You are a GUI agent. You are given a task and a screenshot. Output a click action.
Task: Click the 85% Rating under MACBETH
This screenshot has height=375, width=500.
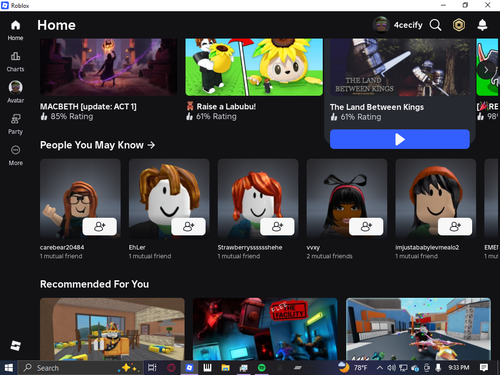67,116
